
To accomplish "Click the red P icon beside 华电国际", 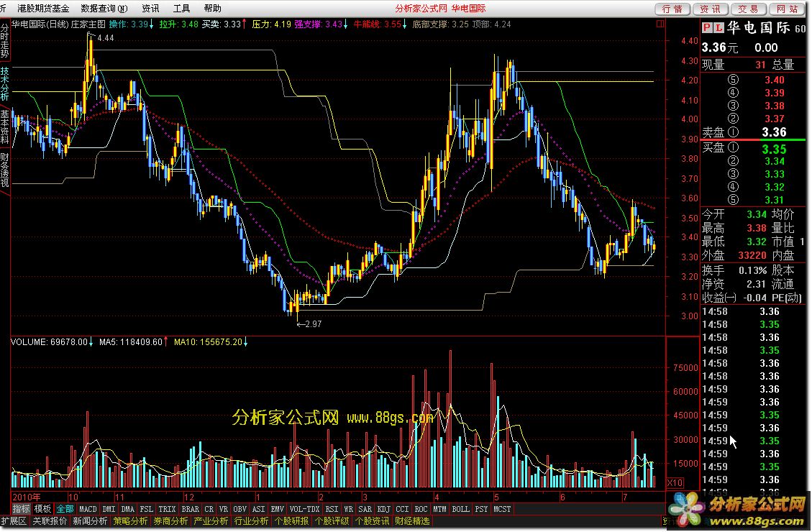I will coord(707,28).
